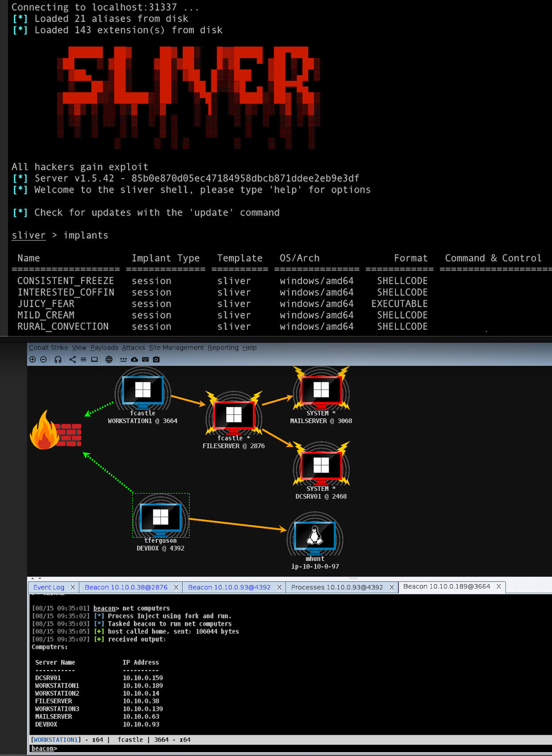552x756 pixels.
Task: Click the cloud download icon
Action: [134, 359]
